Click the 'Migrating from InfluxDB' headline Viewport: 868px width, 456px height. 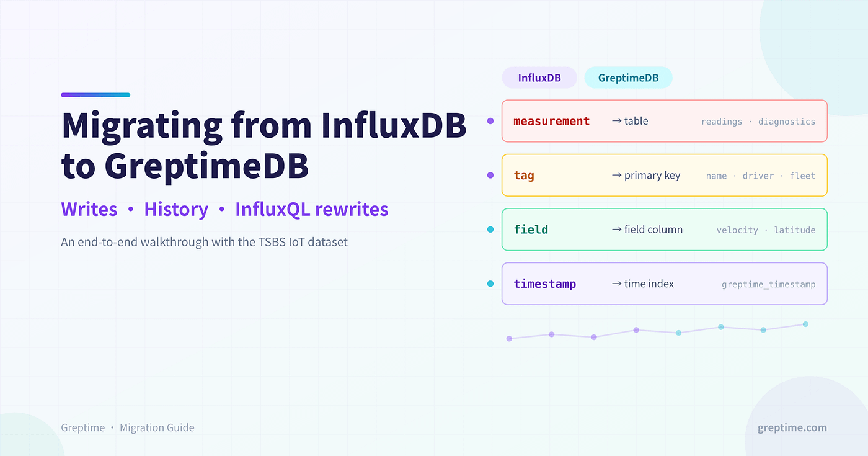263,125
